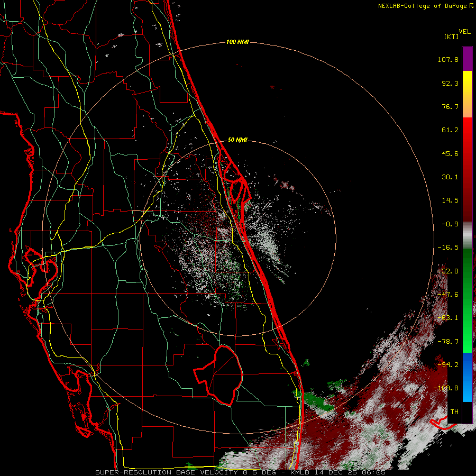The image size is (476, 476).
Task: Select the 30.1 value on velocity scale
Action: (x=450, y=177)
